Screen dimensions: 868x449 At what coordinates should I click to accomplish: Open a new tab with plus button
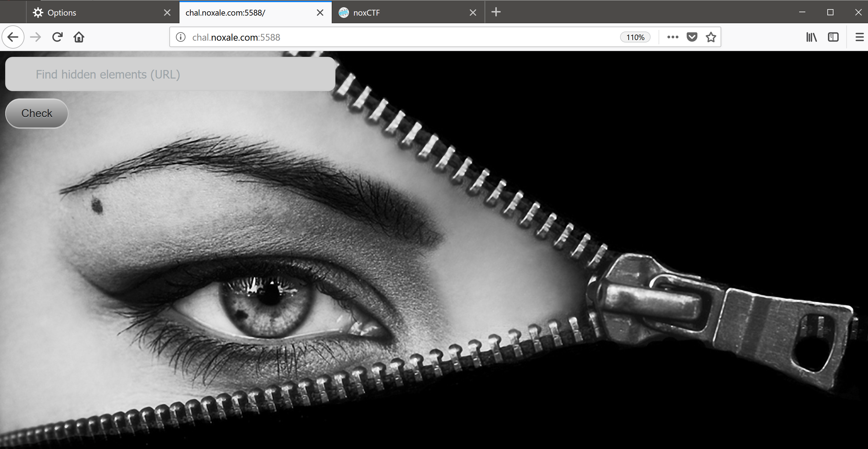[x=496, y=12]
